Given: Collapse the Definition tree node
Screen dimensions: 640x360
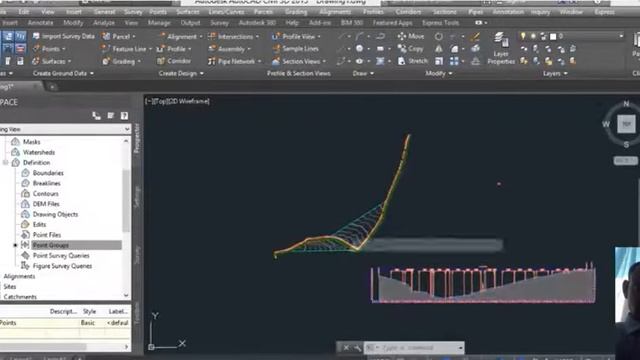Looking at the screenshot, I should 5,162.
